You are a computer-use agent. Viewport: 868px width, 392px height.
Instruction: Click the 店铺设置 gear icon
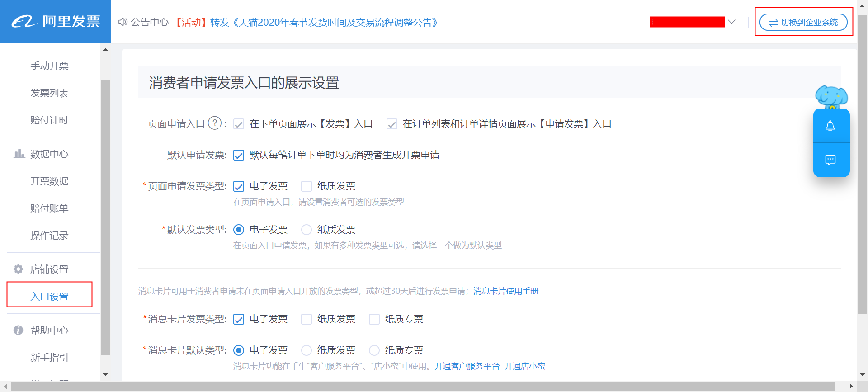tap(19, 269)
